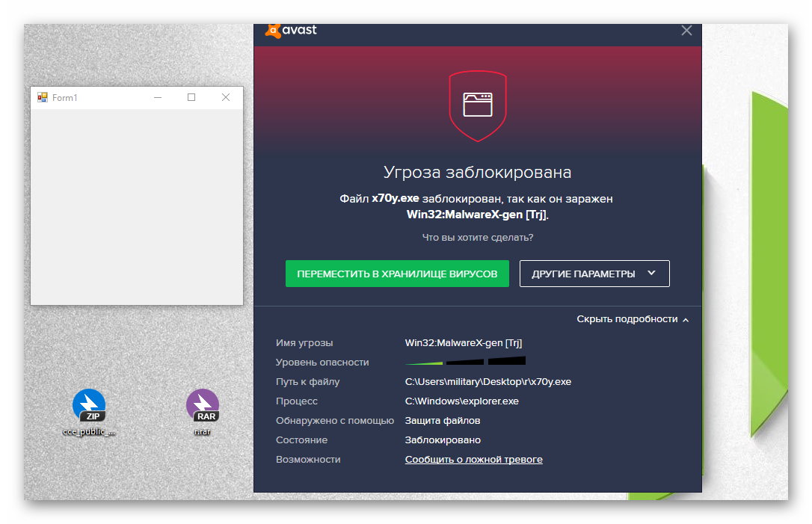Viewport: 812px width, 524px height.
Task: Collapse details via Скрыть подробности
Action: click(633, 319)
